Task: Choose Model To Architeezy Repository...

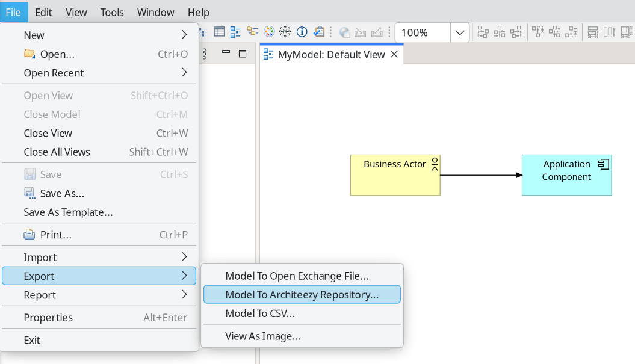Action: [x=302, y=294]
